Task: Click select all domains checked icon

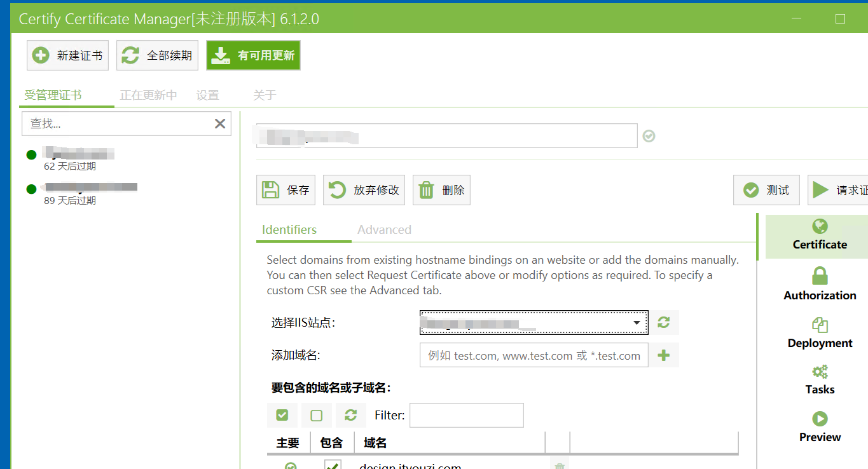Action: pos(282,415)
